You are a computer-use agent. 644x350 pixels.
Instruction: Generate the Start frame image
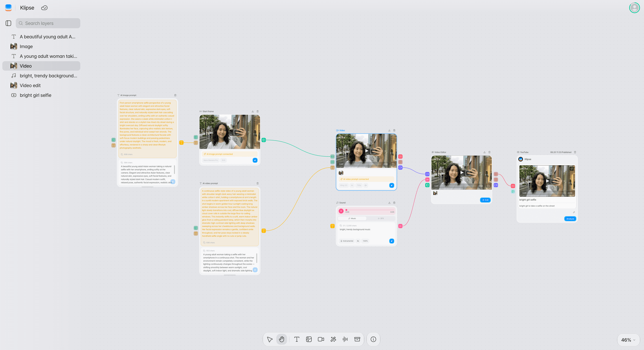[255, 160]
